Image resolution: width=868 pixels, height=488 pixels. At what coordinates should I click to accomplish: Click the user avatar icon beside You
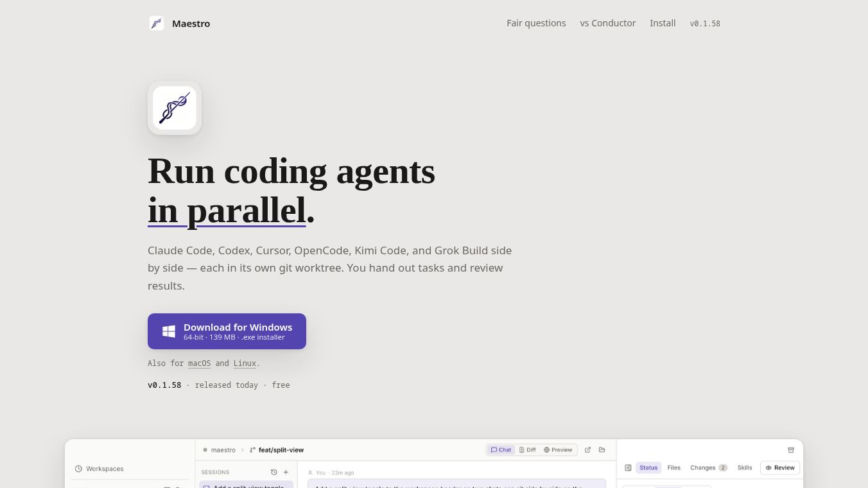pyautogui.click(x=311, y=473)
